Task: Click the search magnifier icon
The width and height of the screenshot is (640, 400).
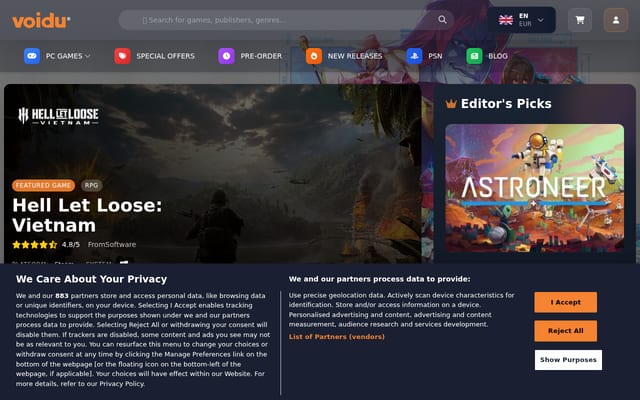Action: [x=442, y=20]
